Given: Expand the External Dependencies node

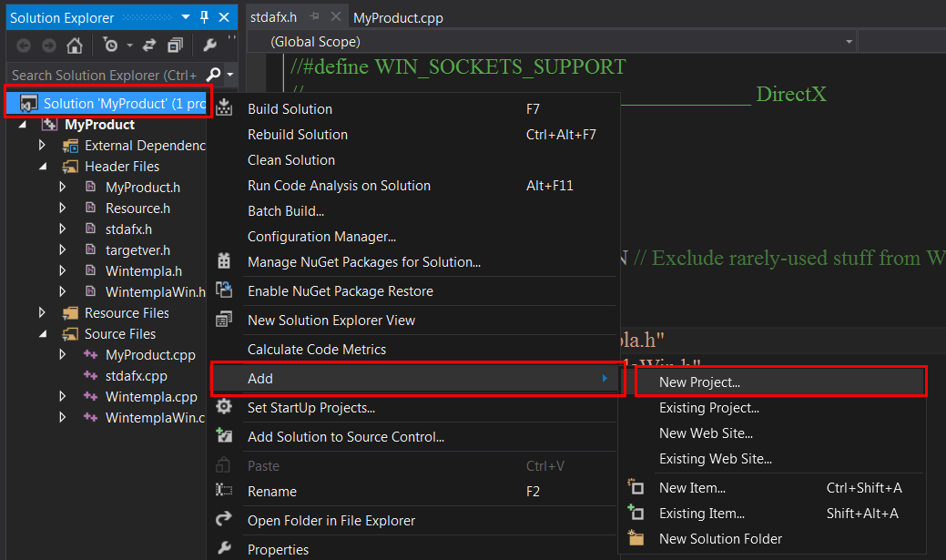Looking at the screenshot, I should coord(42,146).
